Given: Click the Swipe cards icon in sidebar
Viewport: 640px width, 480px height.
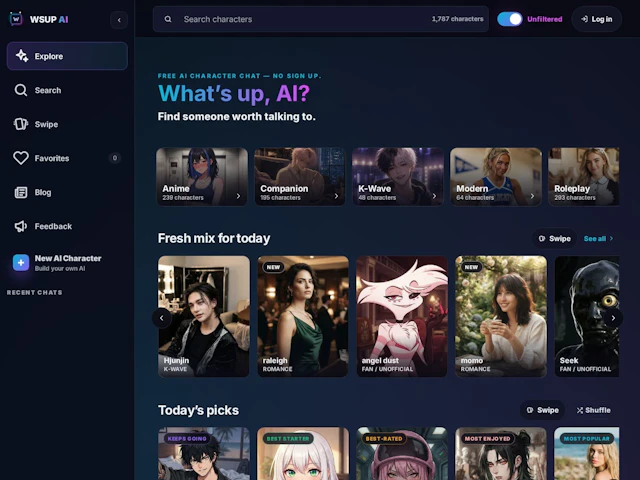Looking at the screenshot, I should tap(21, 124).
